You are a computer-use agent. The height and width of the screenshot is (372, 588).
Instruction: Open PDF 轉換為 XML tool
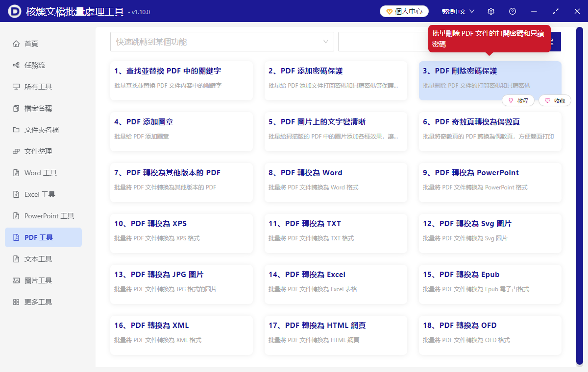click(182, 335)
